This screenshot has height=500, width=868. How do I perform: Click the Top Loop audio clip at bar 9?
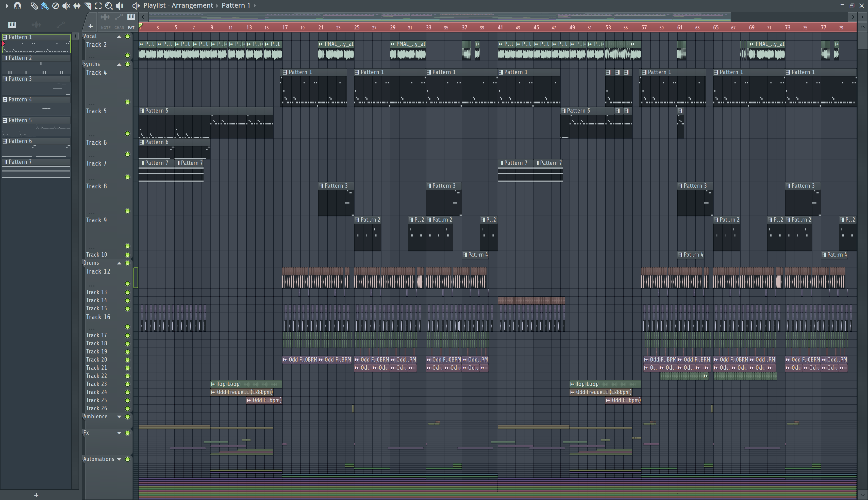(246, 384)
